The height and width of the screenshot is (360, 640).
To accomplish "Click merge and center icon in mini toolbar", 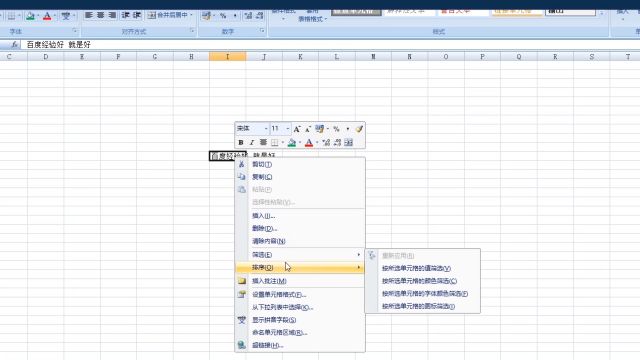I will click(x=349, y=142).
